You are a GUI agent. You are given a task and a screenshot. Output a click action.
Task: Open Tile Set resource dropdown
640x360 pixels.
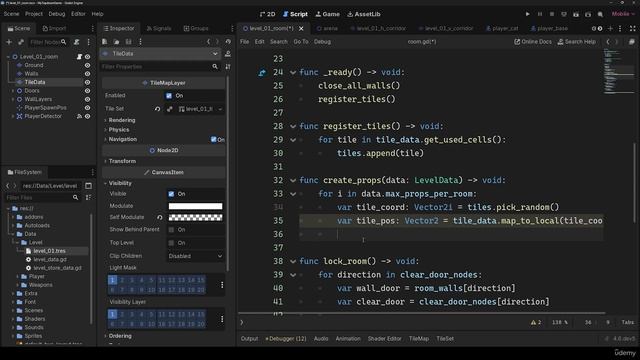[x=220, y=109]
